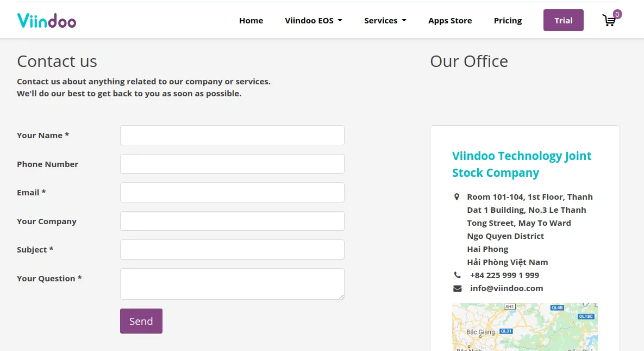Click the phone handset icon
The width and height of the screenshot is (644, 351).
point(457,275)
